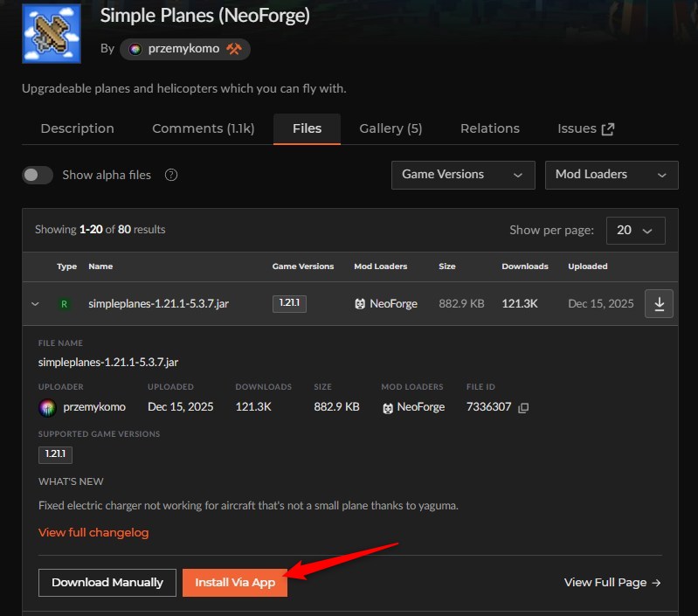Click the external-link icon beside Issues

click(608, 129)
